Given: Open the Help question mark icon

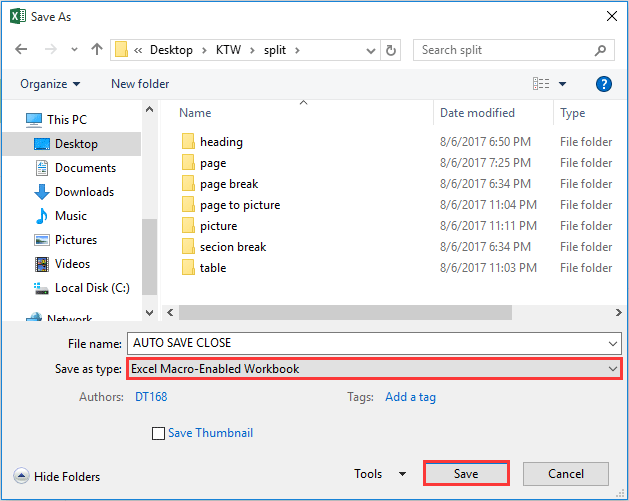Looking at the screenshot, I should [x=603, y=84].
